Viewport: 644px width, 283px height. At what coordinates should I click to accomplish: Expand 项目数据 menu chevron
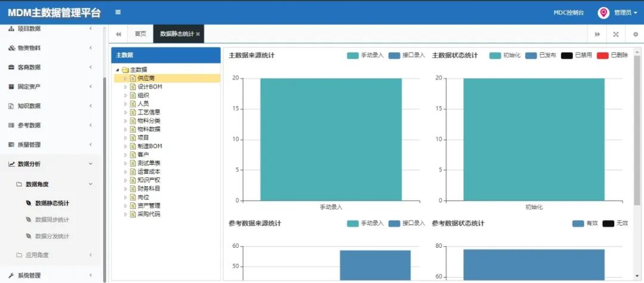click(x=91, y=29)
